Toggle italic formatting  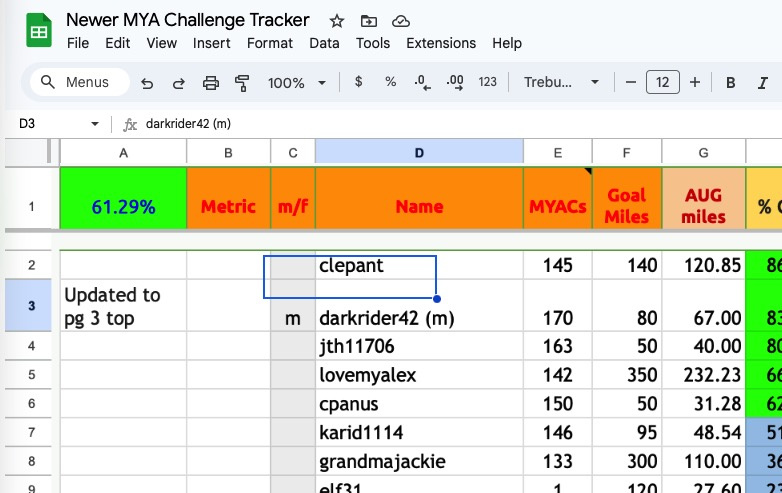coord(763,83)
